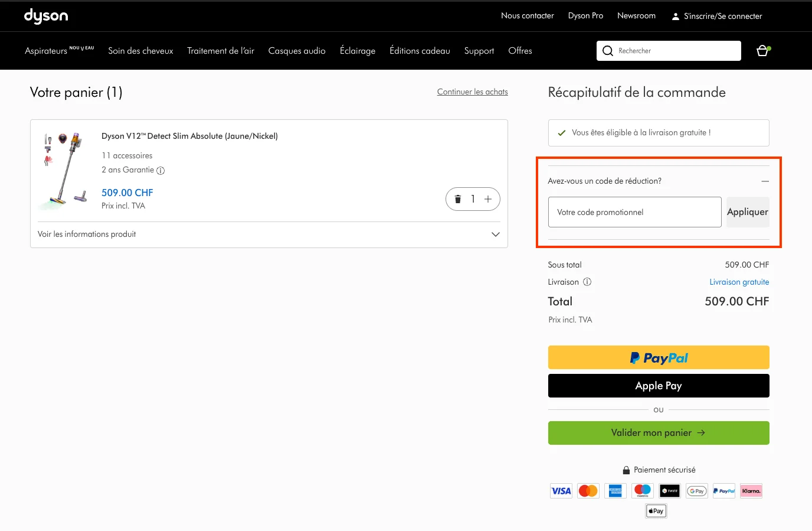Click the Mastercard payment logo

[588, 491]
